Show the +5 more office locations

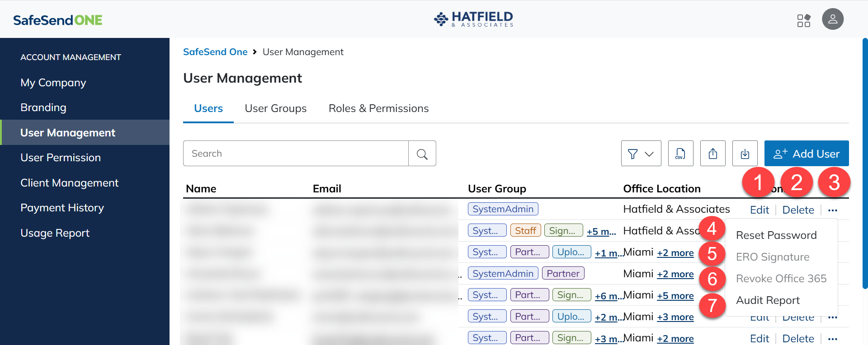[x=675, y=296]
